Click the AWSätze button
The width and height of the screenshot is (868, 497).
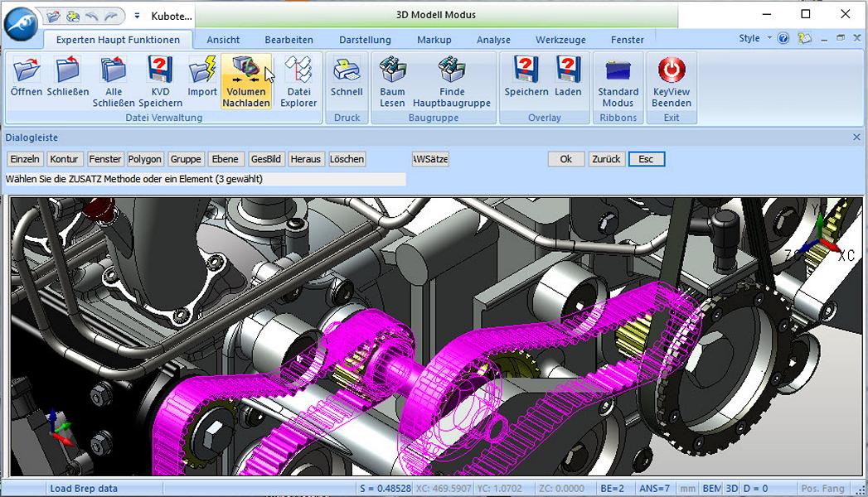(x=430, y=159)
